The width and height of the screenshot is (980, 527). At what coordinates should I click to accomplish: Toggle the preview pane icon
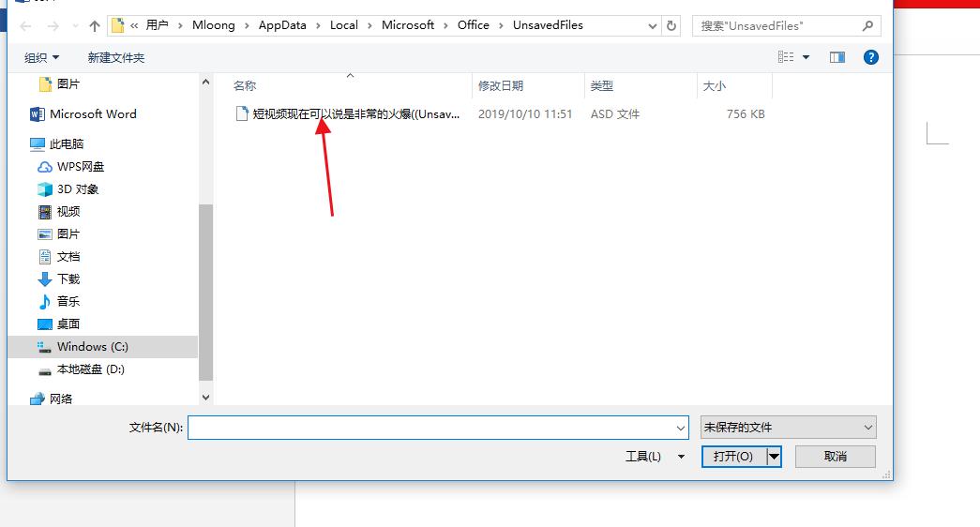tap(837, 57)
